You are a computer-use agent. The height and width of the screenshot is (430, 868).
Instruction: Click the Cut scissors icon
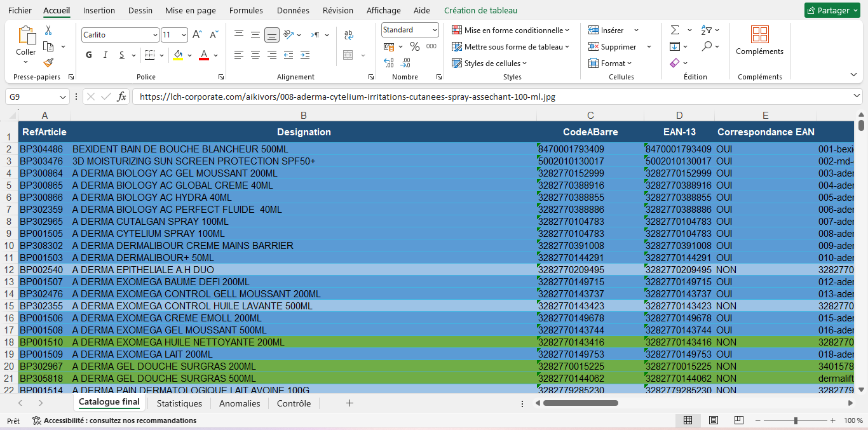(x=48, y=30)
